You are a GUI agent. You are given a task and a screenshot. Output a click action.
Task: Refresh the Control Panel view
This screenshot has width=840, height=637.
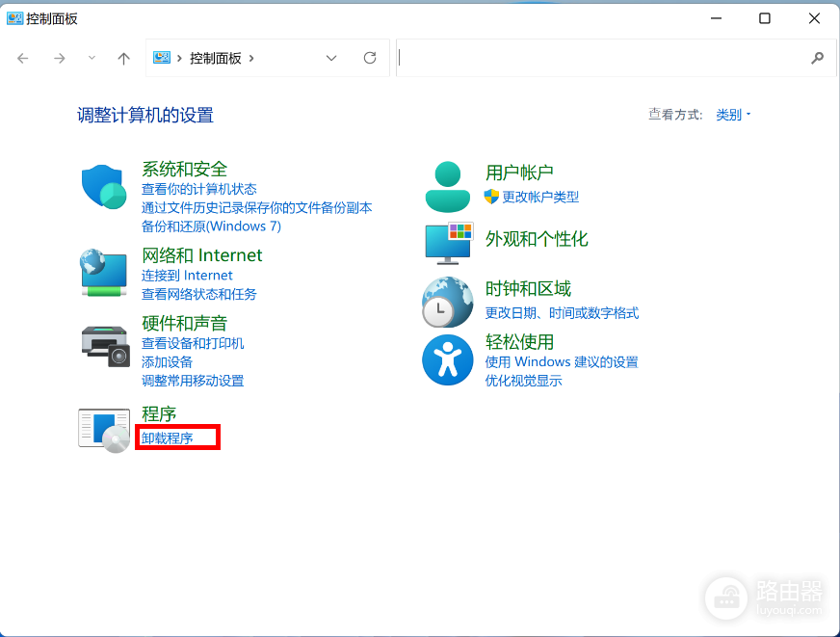tap(370, 58)
